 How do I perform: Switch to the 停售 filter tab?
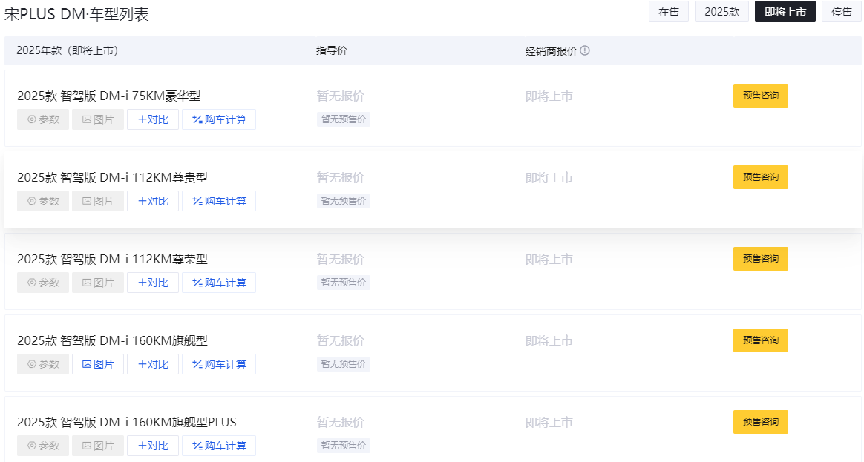click(841, 12)
